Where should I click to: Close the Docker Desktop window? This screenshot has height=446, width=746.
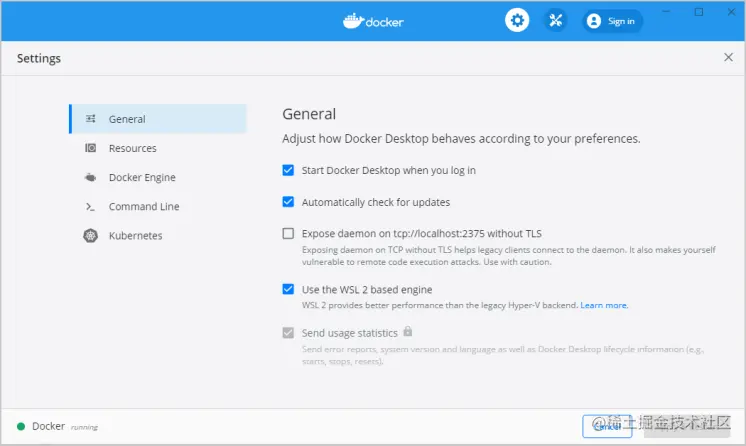(731, 11)
